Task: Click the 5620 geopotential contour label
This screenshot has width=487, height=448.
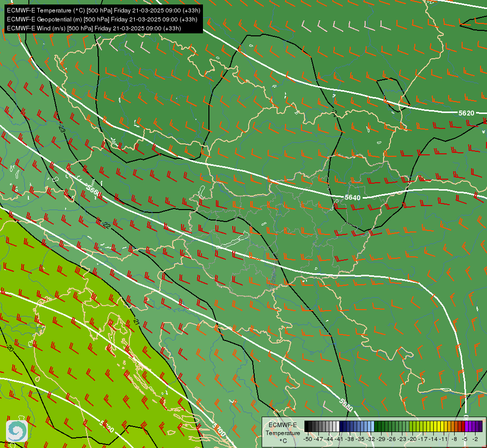Action: pyautogui.click(x=467, y=113)
